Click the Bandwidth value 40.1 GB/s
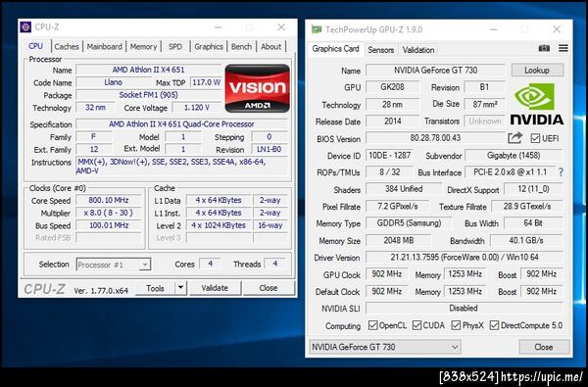 tap(526, 240)
